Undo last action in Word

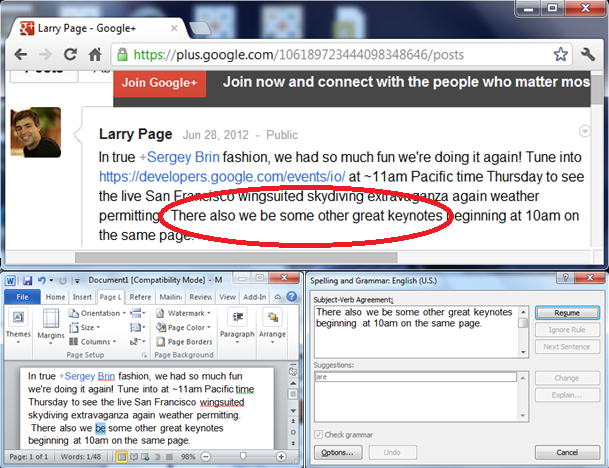tap(42, 280)
